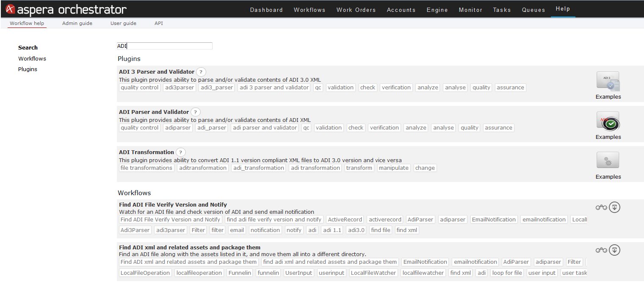Open the Work Orders menu
The width and height of the screenshot is (644, 290).
tap(356, 10)
